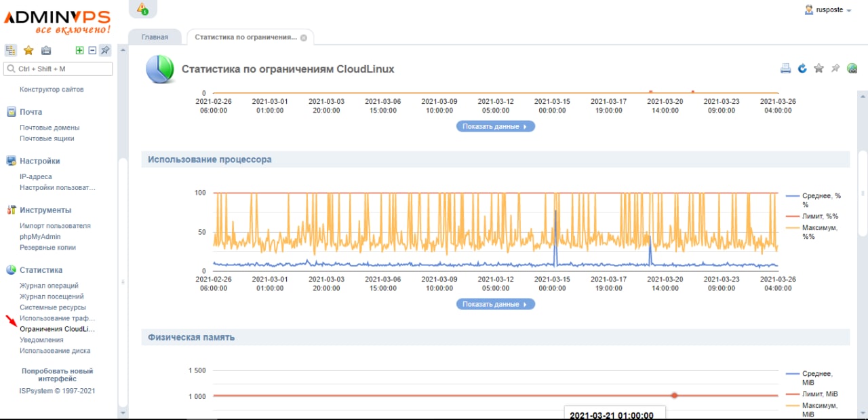Toggle Максимум series in CPU chart legend
This screenshot has width=868, height=420.
[x=814, y=232]
